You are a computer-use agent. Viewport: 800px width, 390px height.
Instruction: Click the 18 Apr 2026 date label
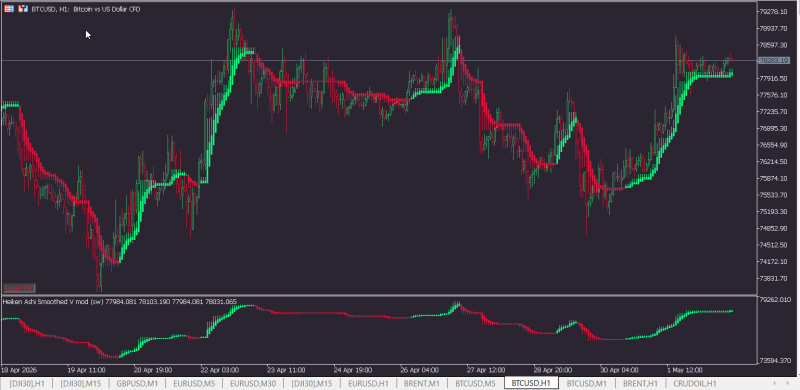point(19,370)
